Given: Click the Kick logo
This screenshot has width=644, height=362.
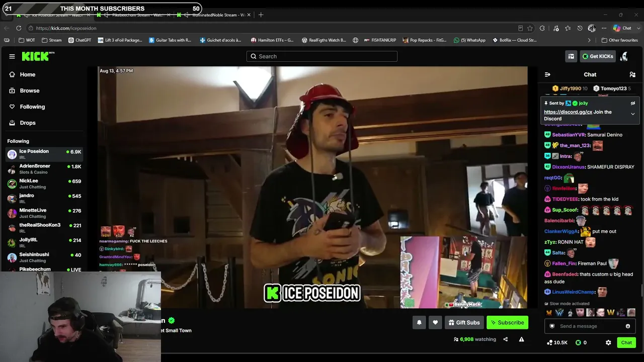Looking at the screenshot, I should click(x=38, y=56).
